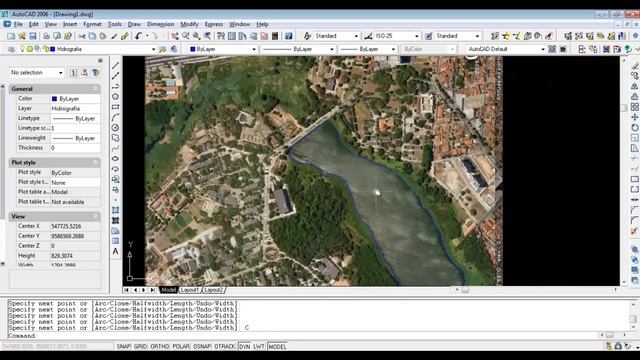
Task: Open the ByLayer color control dropdown
Action: point(254,49)
